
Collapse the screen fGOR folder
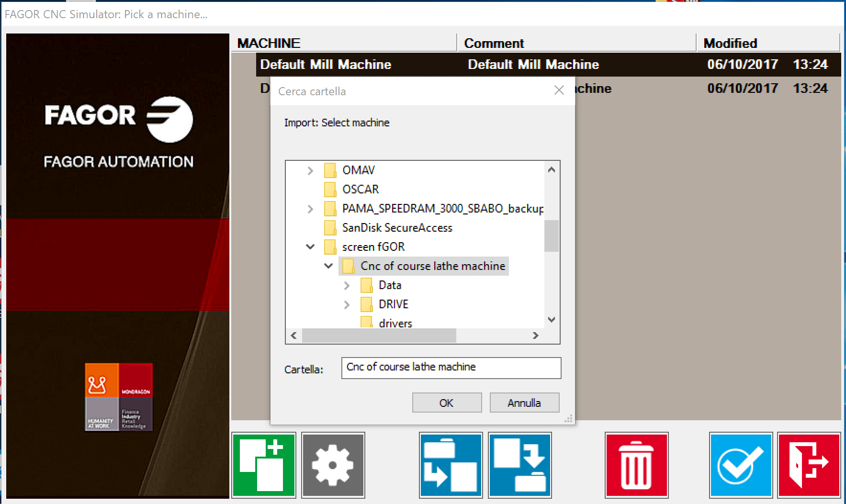pyautogui.click(x=310, y=246)
